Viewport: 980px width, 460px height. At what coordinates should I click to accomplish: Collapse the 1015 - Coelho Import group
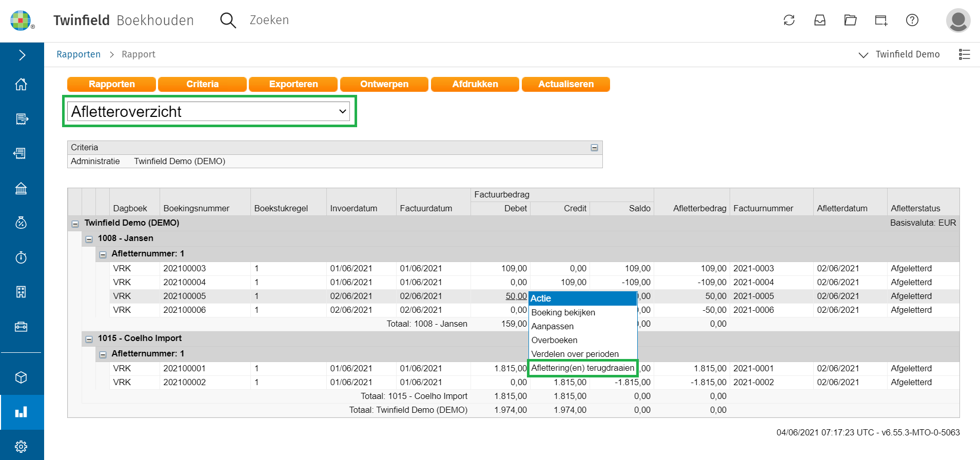(89, 339)
